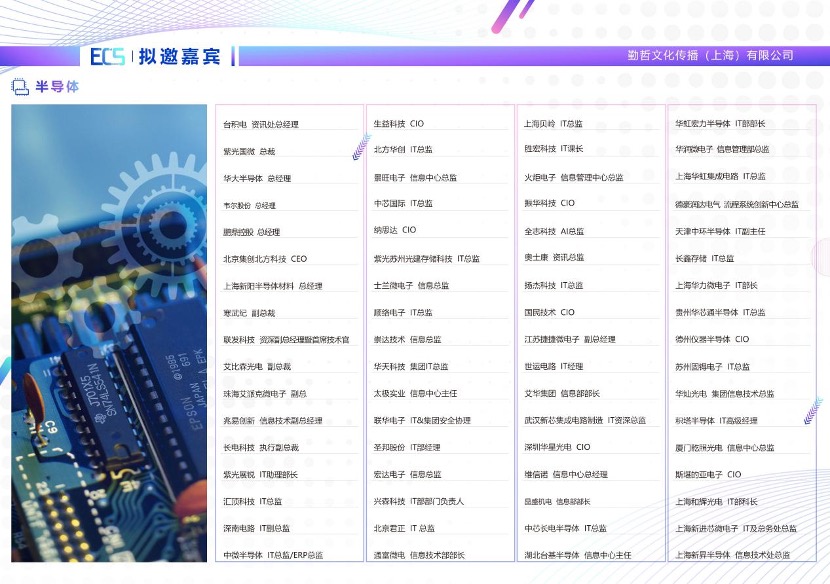Select the row 奥士康 资讯总监
The height and width of the screenshot is (584, 830).
[x=554, y=257]
